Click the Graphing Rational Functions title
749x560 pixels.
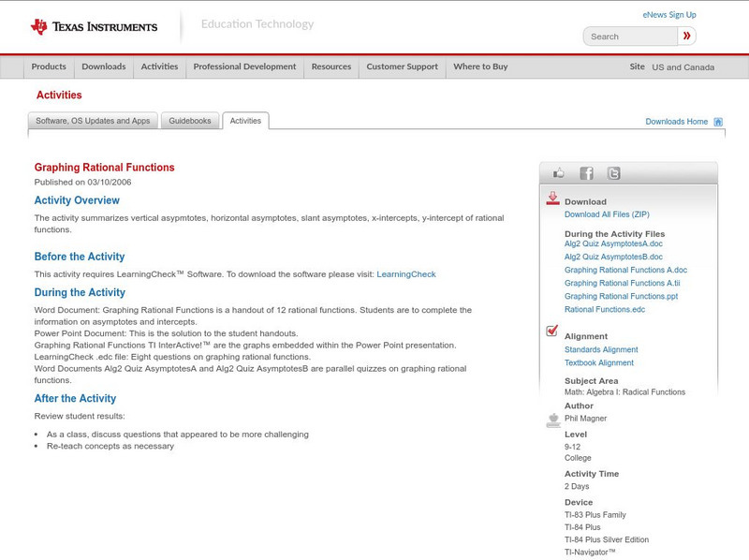[104, 168]
